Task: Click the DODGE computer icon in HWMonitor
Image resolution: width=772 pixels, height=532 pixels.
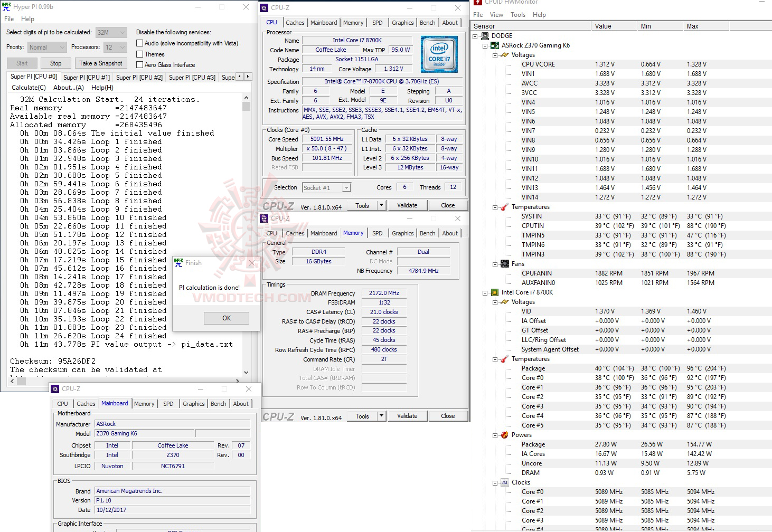Action: coord(485,35)
